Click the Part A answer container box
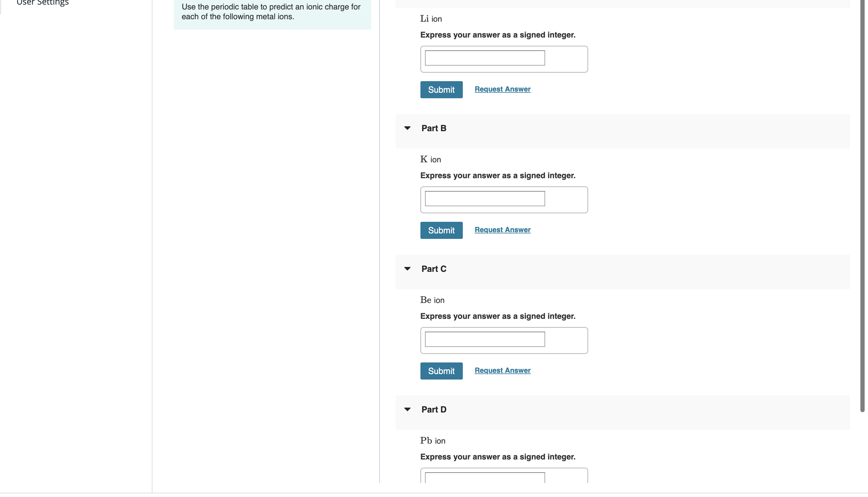Screen dimensions: 868x497 click(566, 59)
